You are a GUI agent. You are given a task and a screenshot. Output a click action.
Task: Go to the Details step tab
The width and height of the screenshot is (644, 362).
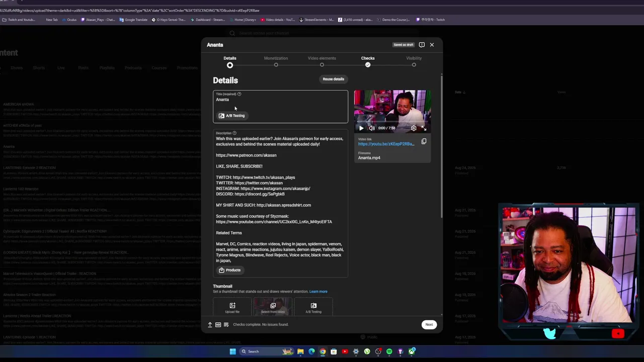(x=230, y=61)
